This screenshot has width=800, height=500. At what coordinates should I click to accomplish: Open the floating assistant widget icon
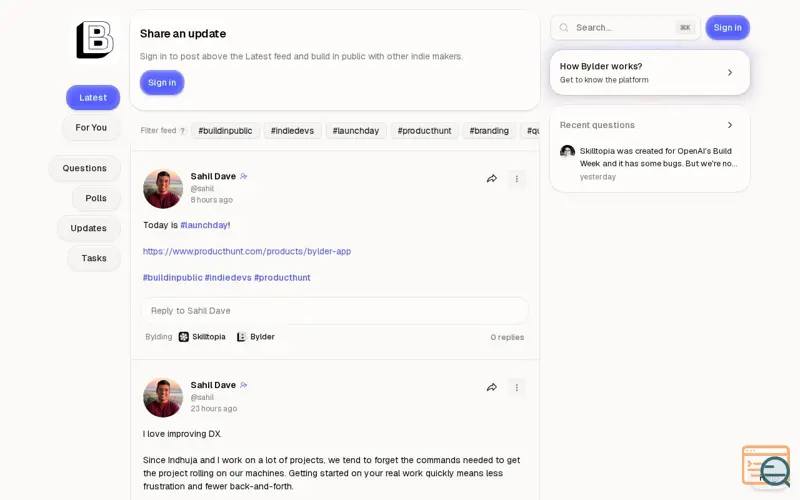(766, 466)
